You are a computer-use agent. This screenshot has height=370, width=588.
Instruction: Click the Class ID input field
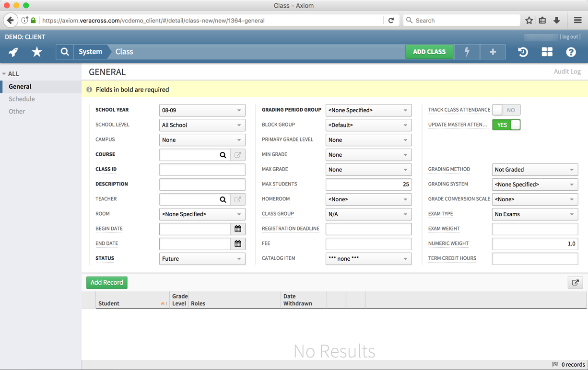[x=202, y=170]
